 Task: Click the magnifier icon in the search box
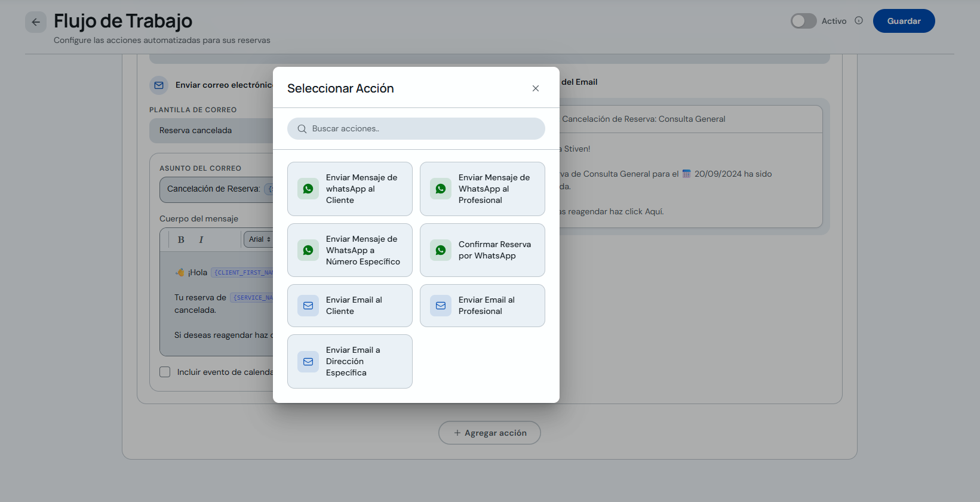(302, 129)
